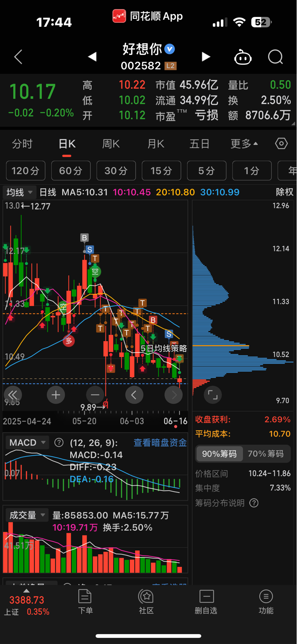This screenshot has width=297, height=644.
Task: Tap 删自选 remove from watchlist icon
Action: [206, 602]
